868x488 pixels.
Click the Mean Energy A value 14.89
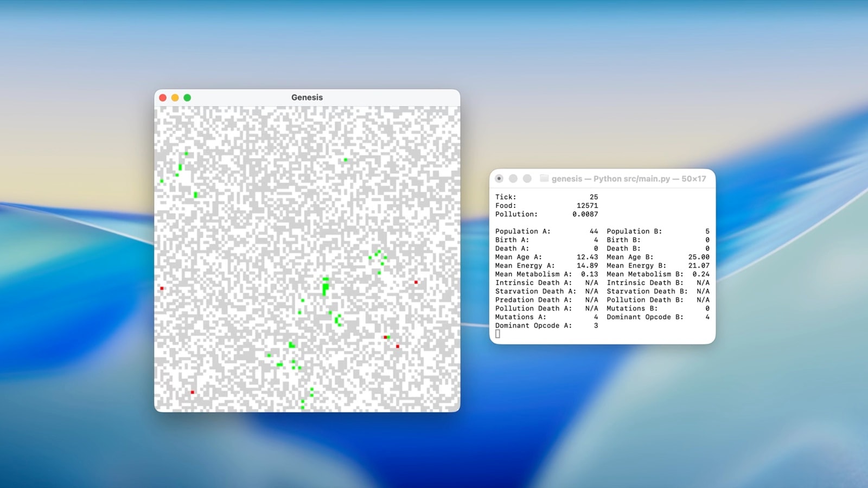[x=587, y=266]
